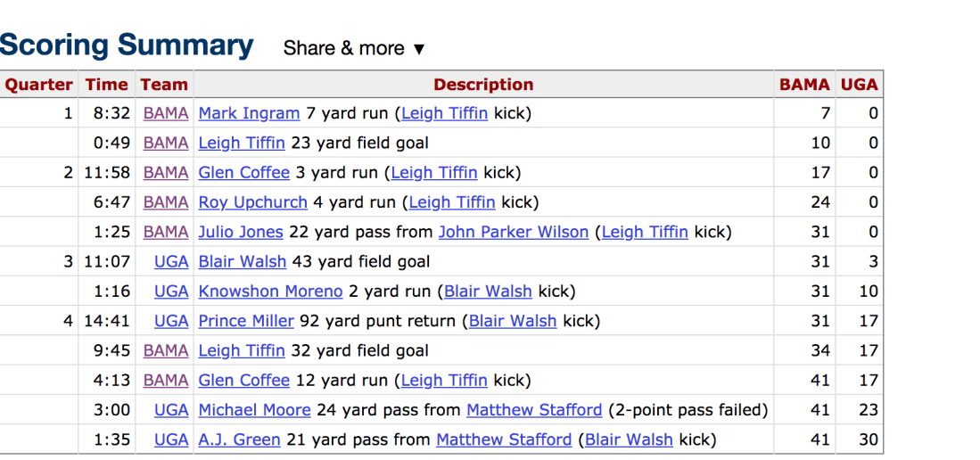Click the Mark Ingram player link
Image resolution: width=980 pixels, height=460 pixels.
coord(249,113)
